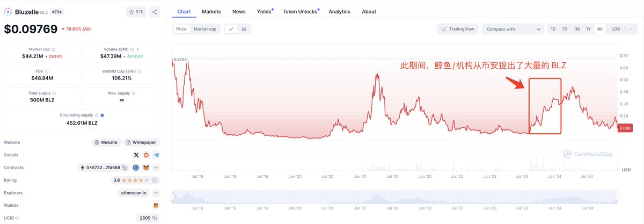Click the $0.09769 price text
The image size is (644, 224).
point(31,29)
